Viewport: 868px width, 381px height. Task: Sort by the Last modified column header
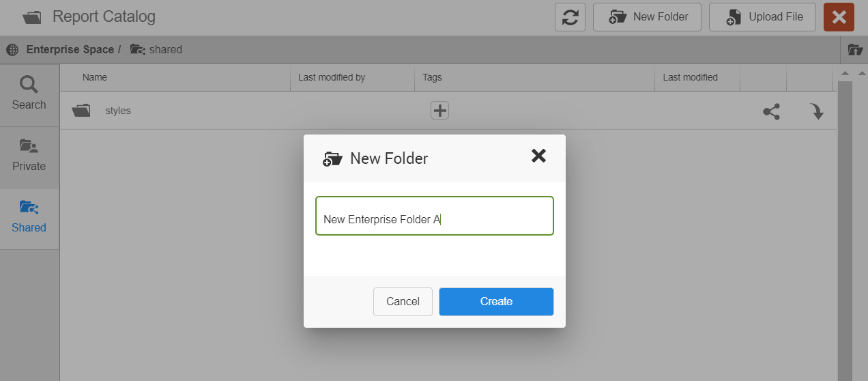tap(690, 78)
